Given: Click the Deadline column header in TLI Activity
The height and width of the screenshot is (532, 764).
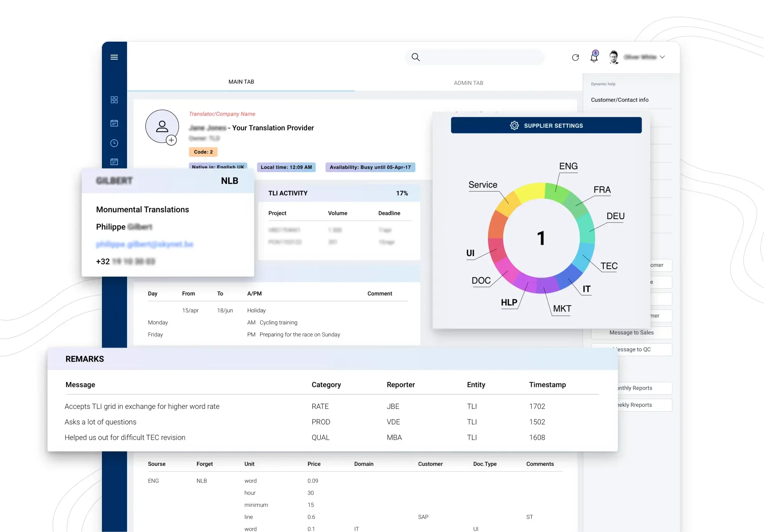Looking at the screenshot, I should (x=389, y=213).
